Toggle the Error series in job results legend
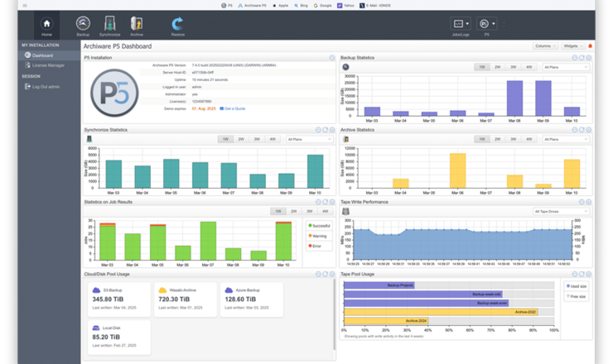The width and height of the screenshot is (613, 364). click(x=315, y=245)
